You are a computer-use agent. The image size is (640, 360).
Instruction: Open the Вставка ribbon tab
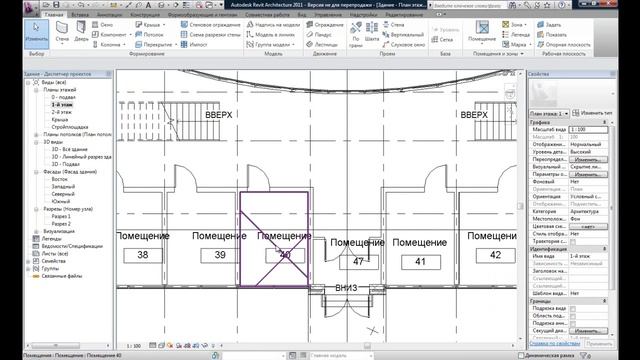pyautogui.click(x=80, y=15)
